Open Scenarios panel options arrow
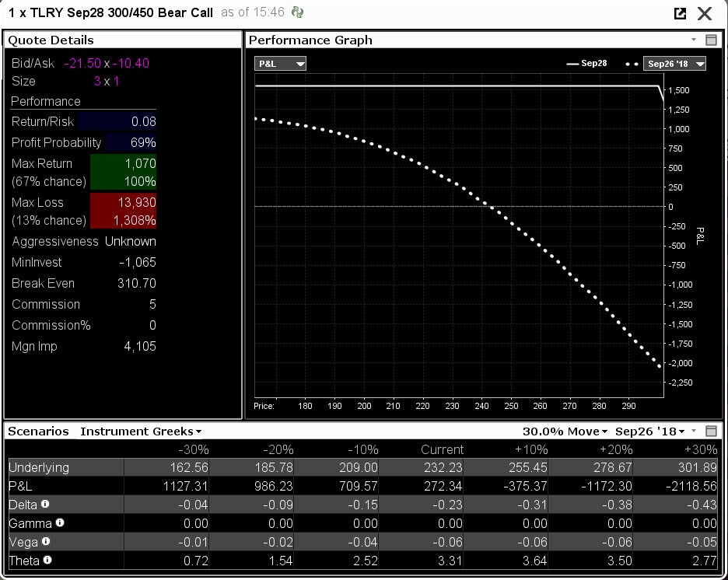 [x=694, y=431]
